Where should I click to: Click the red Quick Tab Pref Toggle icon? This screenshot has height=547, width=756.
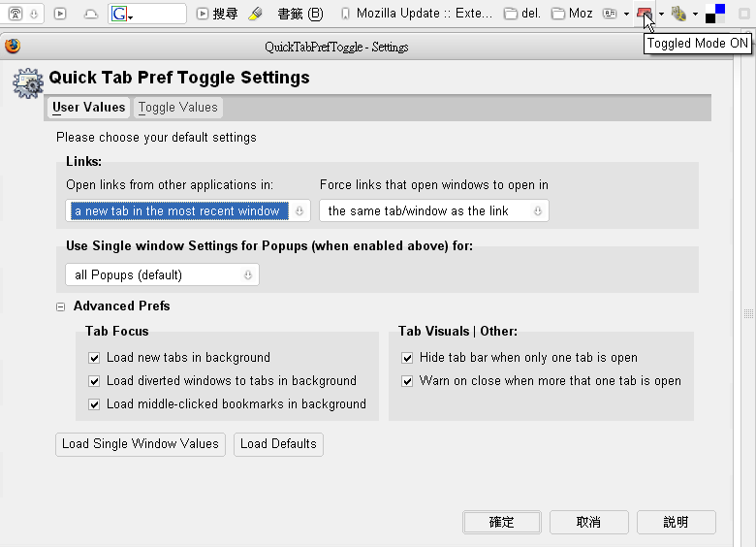(644, 14)
